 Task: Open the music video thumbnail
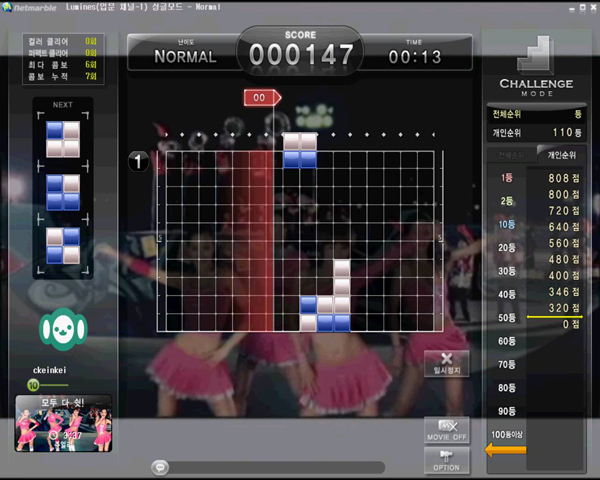(63, 422)
